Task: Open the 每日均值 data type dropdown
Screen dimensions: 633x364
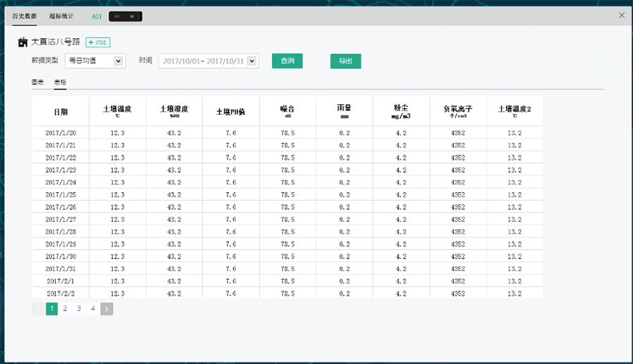Action: (95, 61)
